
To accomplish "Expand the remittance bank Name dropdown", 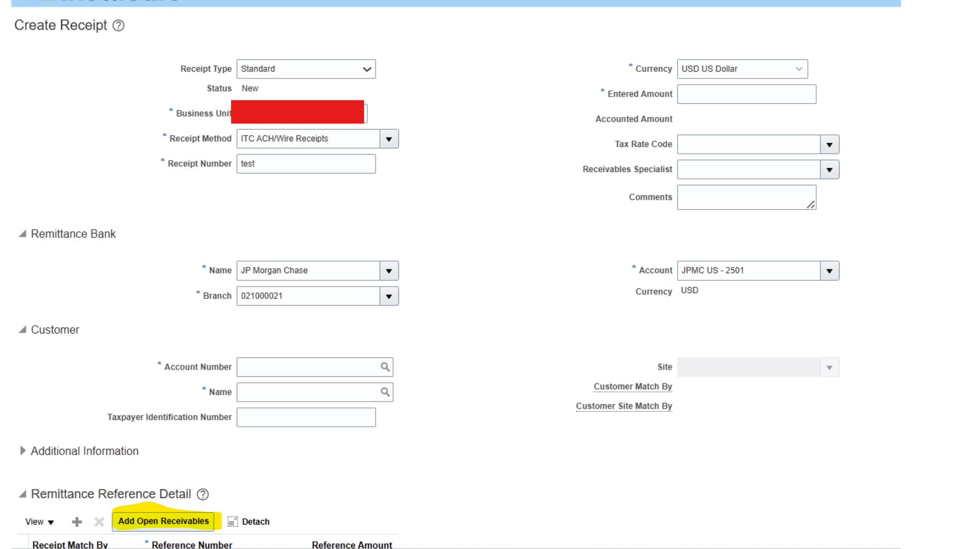I will [x=389, y=270].
